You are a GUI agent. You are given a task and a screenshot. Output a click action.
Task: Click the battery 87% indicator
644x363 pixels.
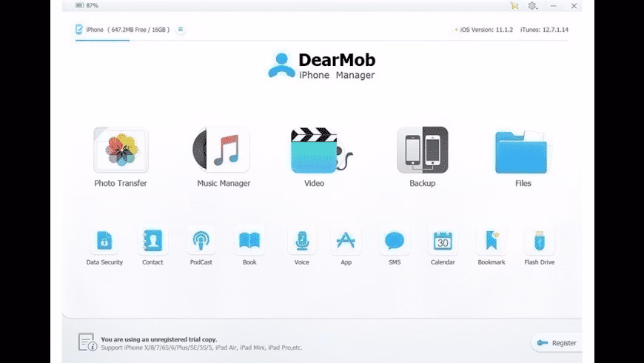pyautogui.click(x=87, y=5)
